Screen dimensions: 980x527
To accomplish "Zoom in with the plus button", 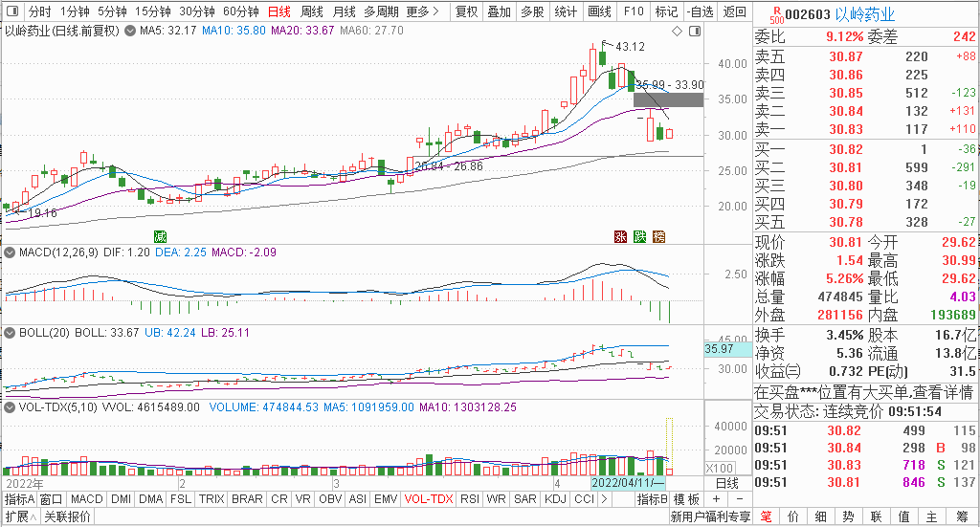I will pyautogui.click(x=716, y=499).
